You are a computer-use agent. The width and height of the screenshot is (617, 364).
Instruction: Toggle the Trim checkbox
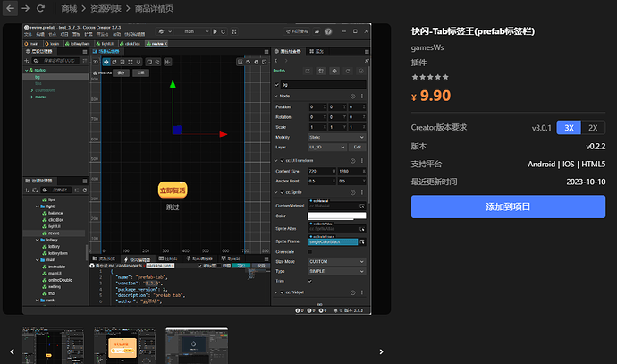point(309,281)
